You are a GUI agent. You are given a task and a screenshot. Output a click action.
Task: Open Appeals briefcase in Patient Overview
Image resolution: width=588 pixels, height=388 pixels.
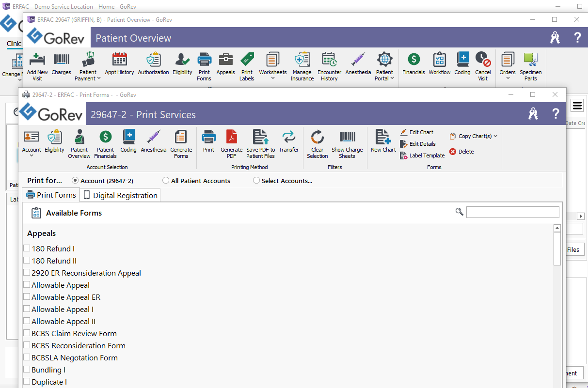225,64
